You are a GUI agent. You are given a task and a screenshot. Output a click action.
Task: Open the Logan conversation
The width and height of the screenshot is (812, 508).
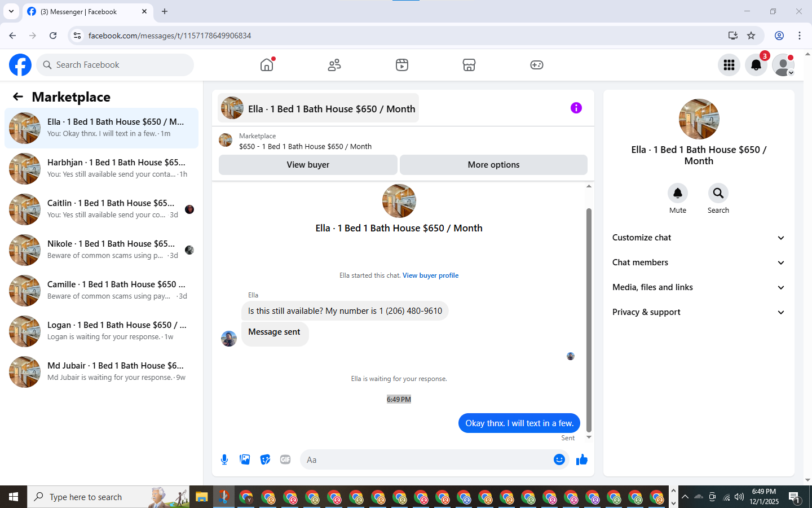pyautogui.click(x=101, y=331)
